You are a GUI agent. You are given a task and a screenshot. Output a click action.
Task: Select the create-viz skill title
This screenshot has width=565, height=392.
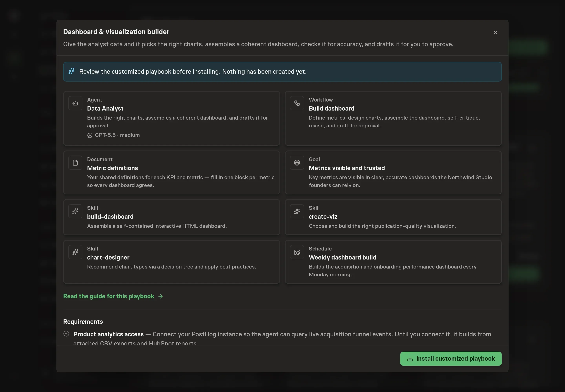pos(323,217)
